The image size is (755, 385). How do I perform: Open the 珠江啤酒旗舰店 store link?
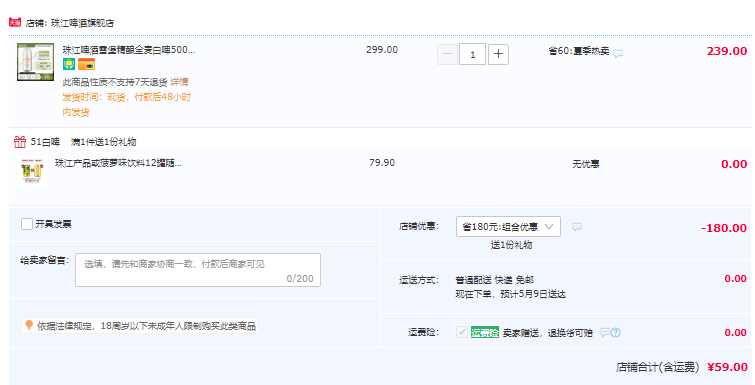(82, 23)
